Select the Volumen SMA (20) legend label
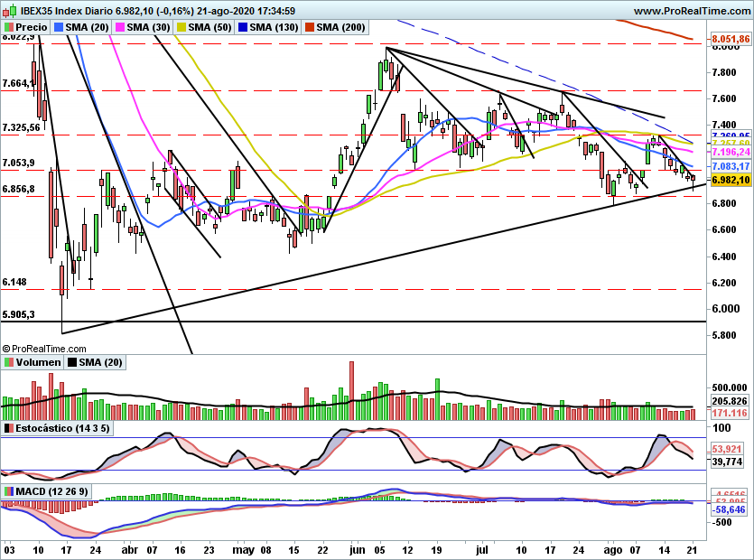754x560 pixels. (x=100, y=362)
